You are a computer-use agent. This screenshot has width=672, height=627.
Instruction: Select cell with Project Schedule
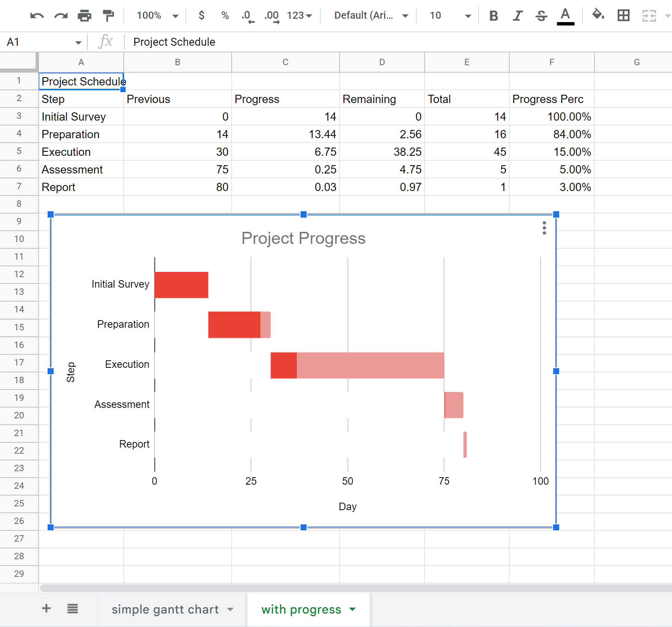(81, 81)
